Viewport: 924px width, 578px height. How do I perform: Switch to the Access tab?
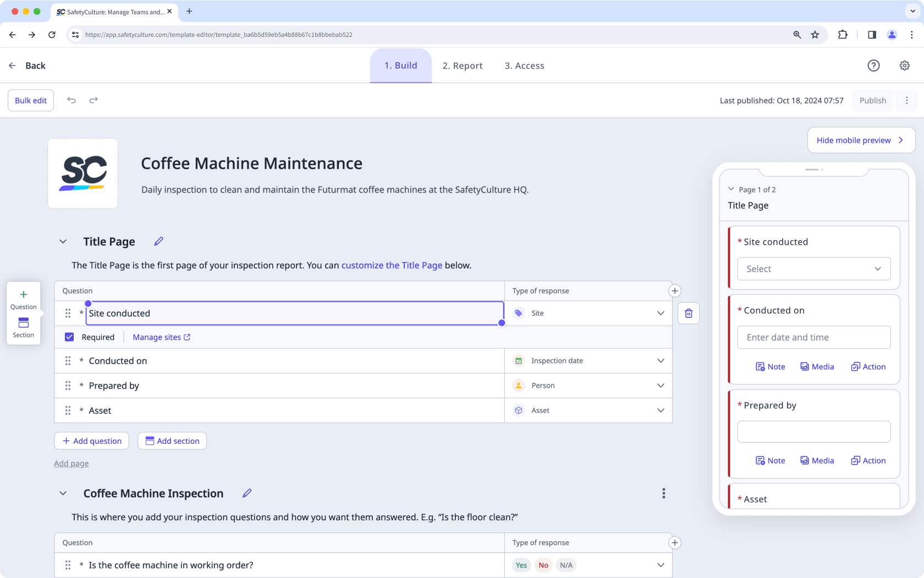524,65
